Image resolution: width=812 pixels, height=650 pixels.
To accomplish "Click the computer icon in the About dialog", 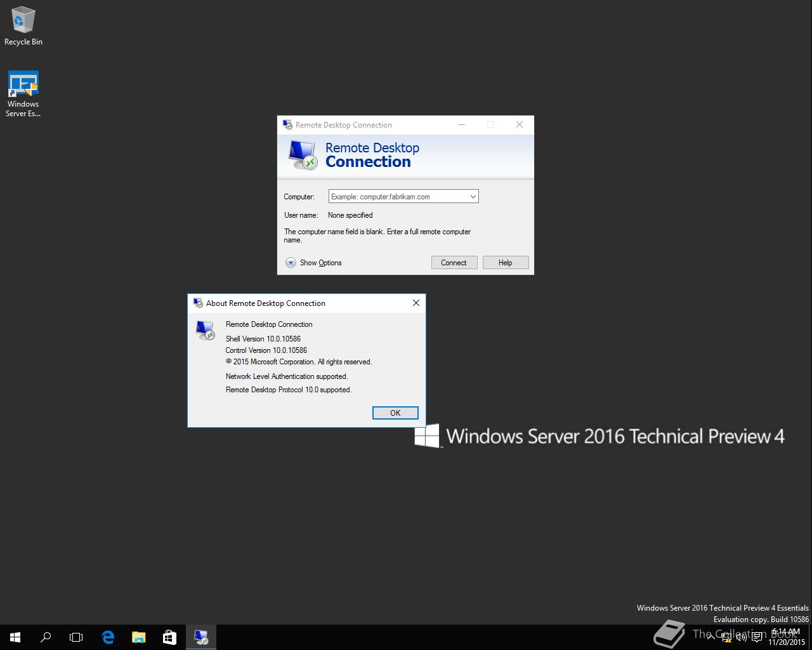I will 205,330.
